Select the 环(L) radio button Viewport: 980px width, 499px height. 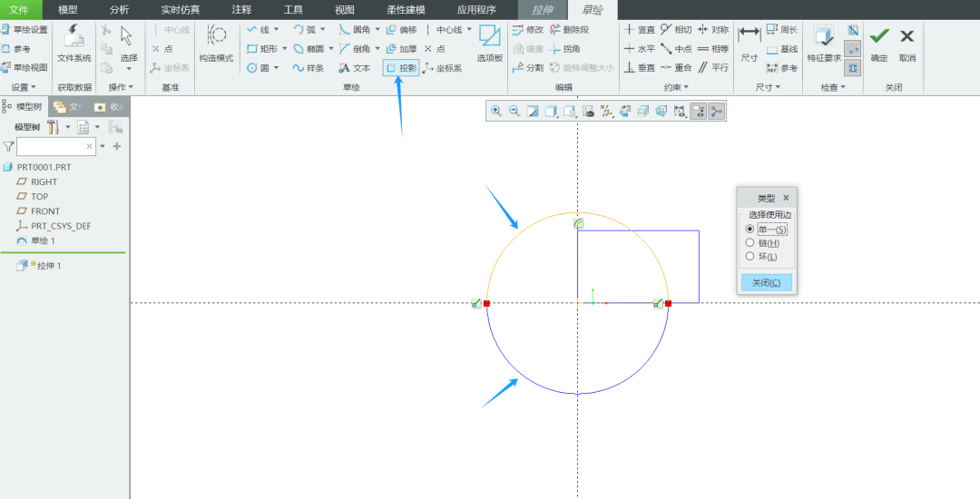750,256
